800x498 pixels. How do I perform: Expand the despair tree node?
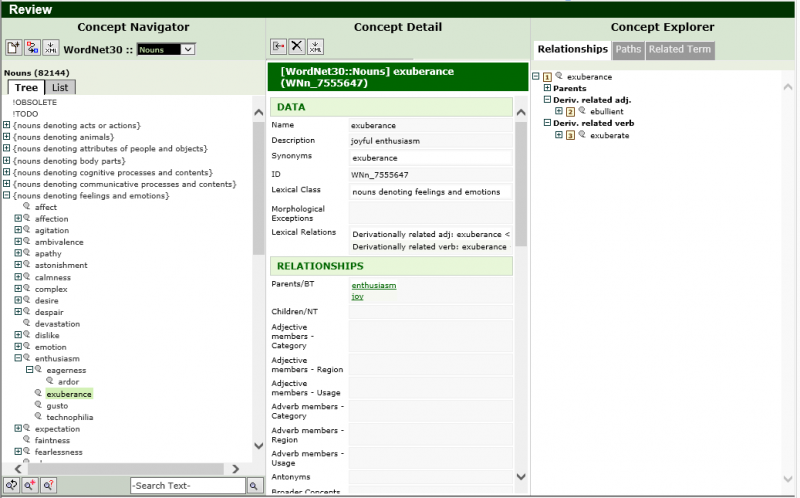click(x=18, y=311)
